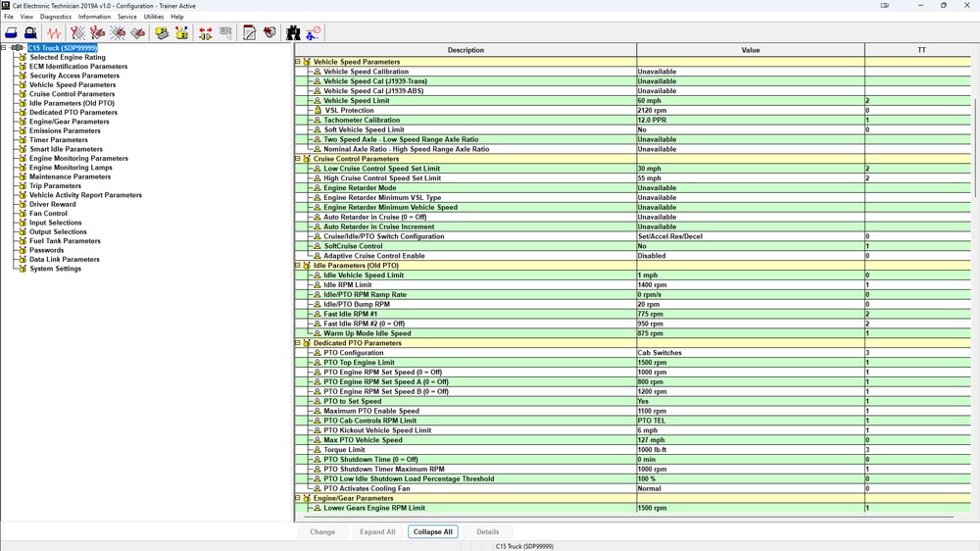The image size is (980, 551).
Task: Click the Calibrations toolbar icon
Action: [269, 32]
